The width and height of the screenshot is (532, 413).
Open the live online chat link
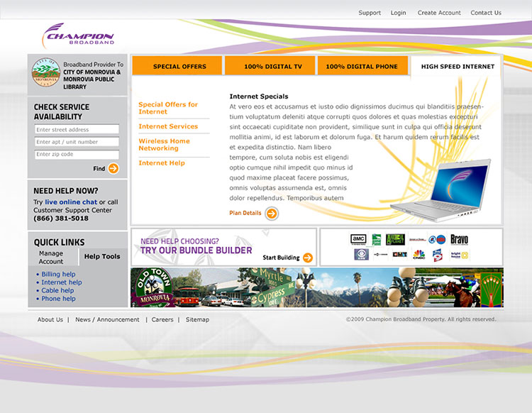pos(71,202)
